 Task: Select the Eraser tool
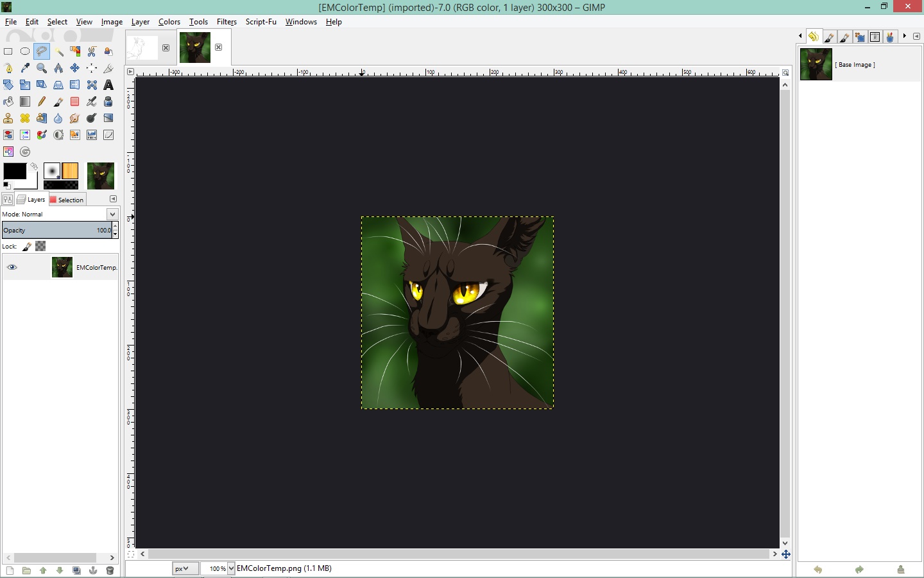(75, 101)
